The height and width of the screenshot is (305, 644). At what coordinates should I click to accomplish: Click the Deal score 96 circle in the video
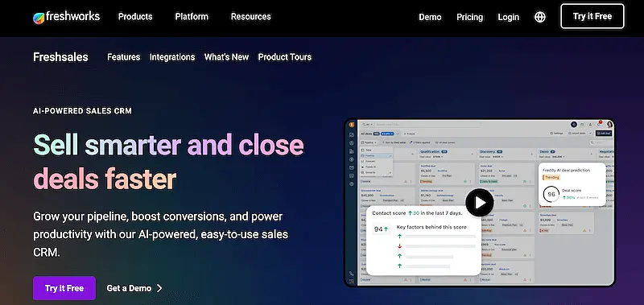click(x=551, y=194)
